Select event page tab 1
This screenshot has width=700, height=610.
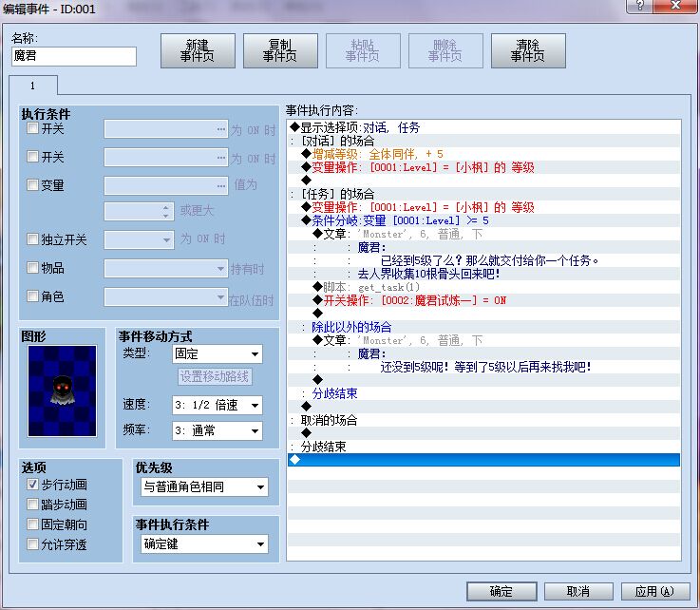pyautogui.click(x=33, y=86)
